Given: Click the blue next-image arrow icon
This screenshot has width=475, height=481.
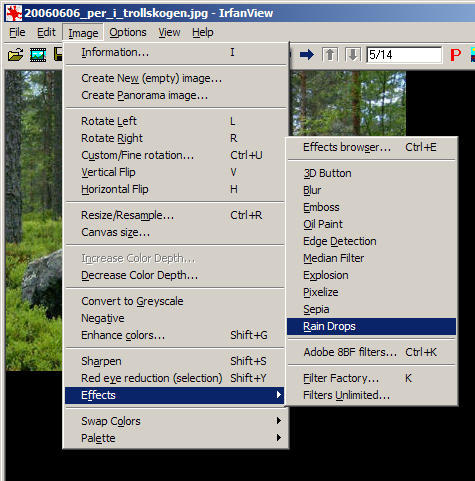Looking at the screenshot, I should [x=307, y=54].
